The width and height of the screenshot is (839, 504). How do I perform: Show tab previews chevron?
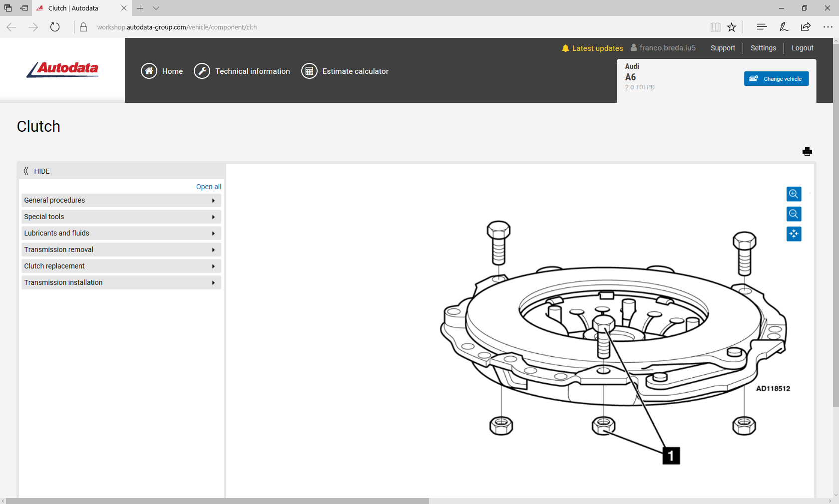pos(156,8)
